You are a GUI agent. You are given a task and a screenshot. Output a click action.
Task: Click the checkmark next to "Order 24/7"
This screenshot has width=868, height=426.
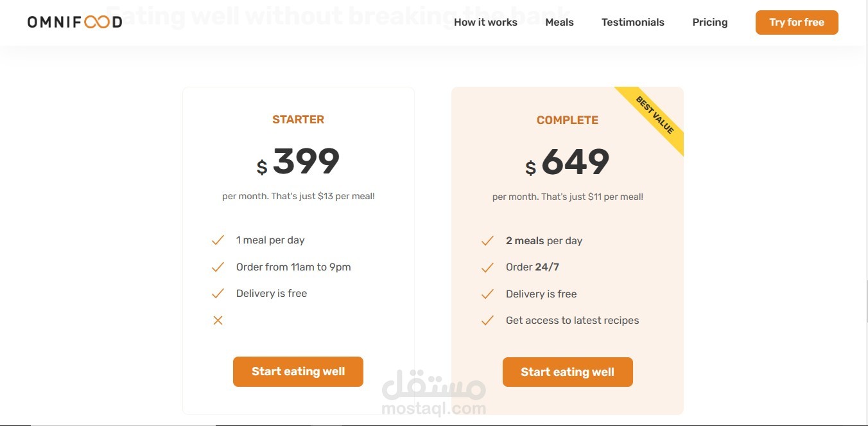click(x=487, y=267)
